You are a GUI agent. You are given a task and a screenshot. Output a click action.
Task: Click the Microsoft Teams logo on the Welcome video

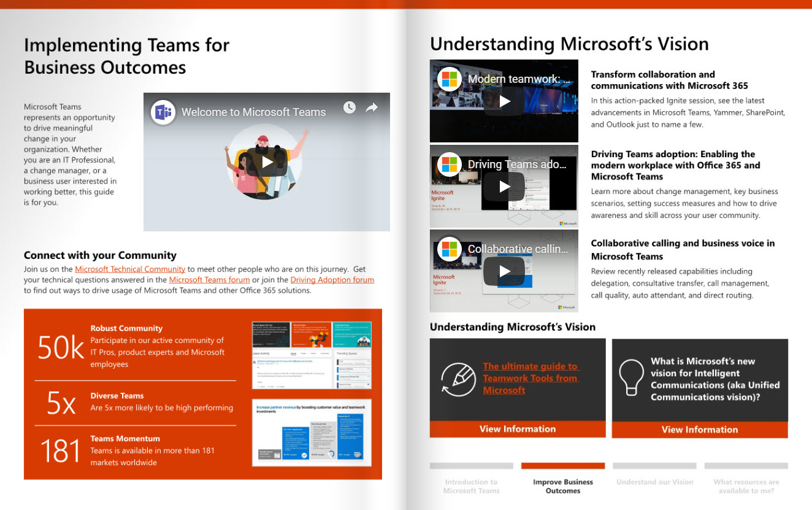tap(163, 112)
